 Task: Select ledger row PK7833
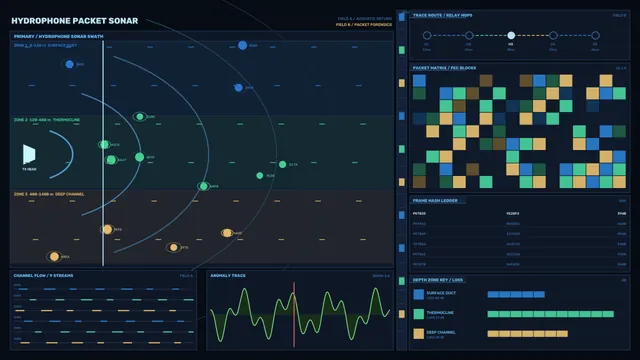[x=520, y=213]
